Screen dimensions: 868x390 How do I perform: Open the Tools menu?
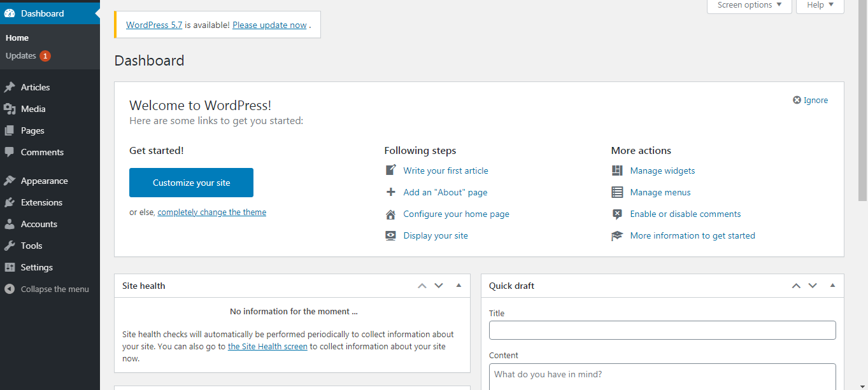point(50,246)
